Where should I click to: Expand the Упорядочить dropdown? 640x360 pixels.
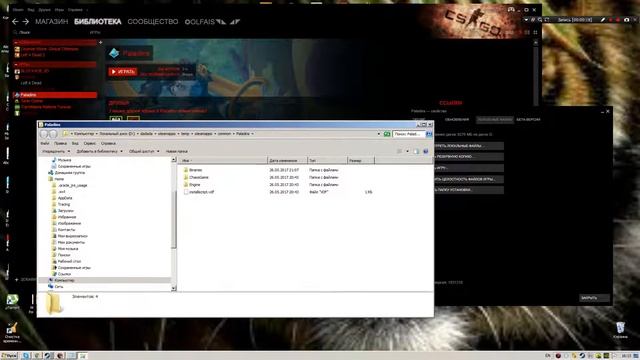[56, 151]
